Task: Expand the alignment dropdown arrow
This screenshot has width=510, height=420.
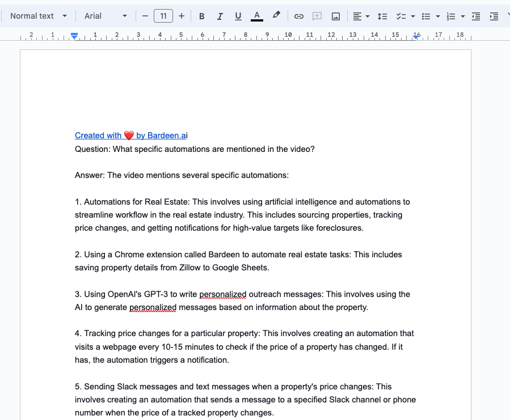Action: (x=368, y=16)
